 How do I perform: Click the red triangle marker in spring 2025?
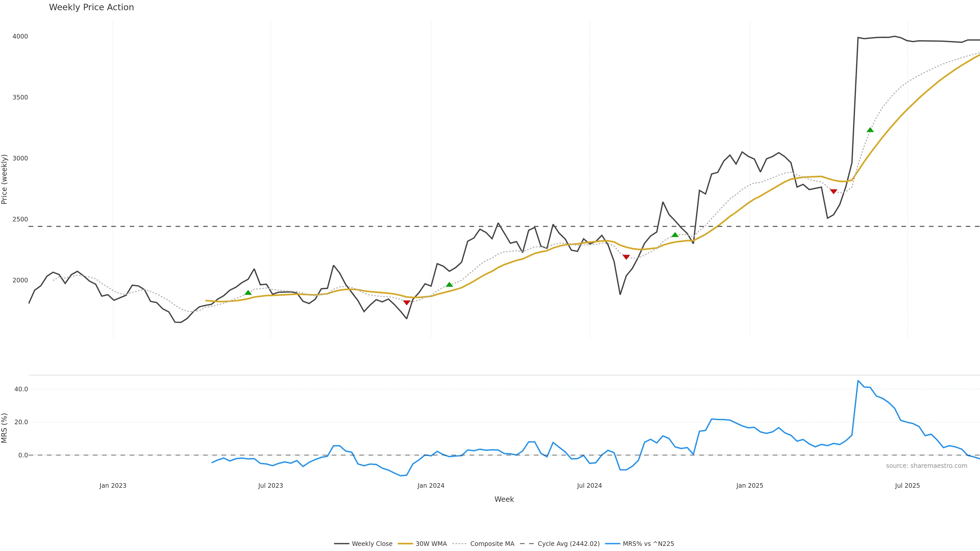834,192
